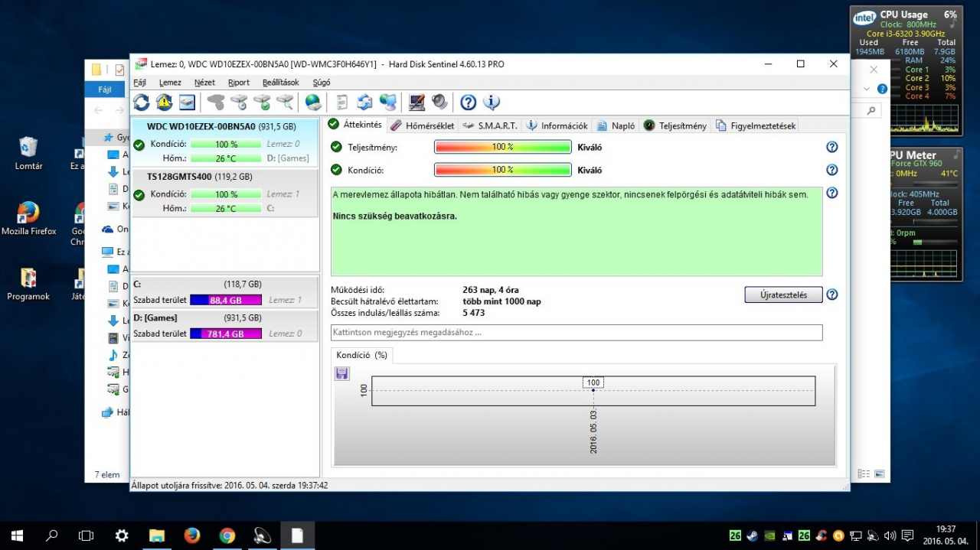
Task: Click help icon beside Teljesítmény bar
Action: click(832, 147)
